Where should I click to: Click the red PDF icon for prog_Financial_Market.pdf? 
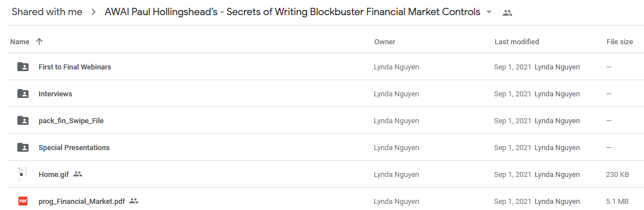(23, 202)
